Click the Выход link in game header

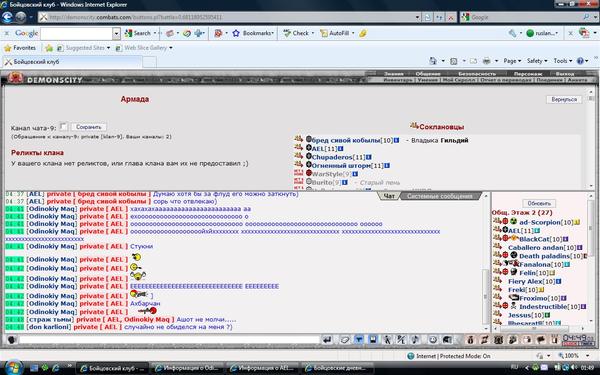tap(565, 73)
